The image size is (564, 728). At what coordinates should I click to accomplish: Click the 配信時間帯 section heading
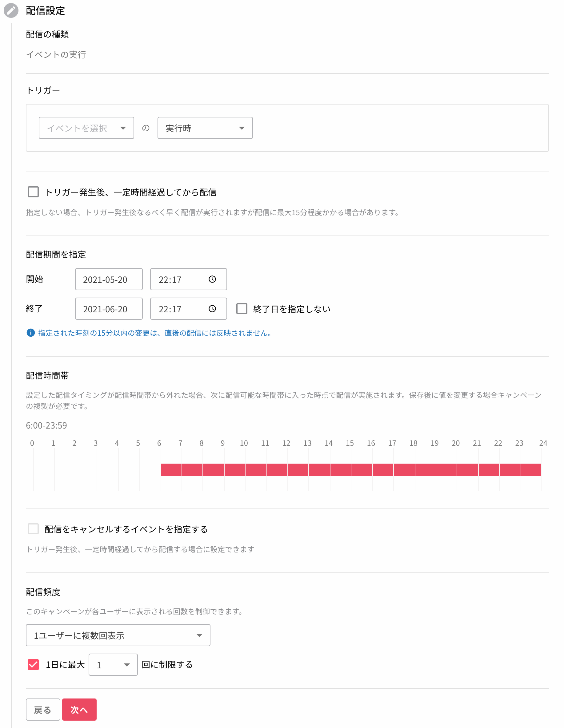47,376
